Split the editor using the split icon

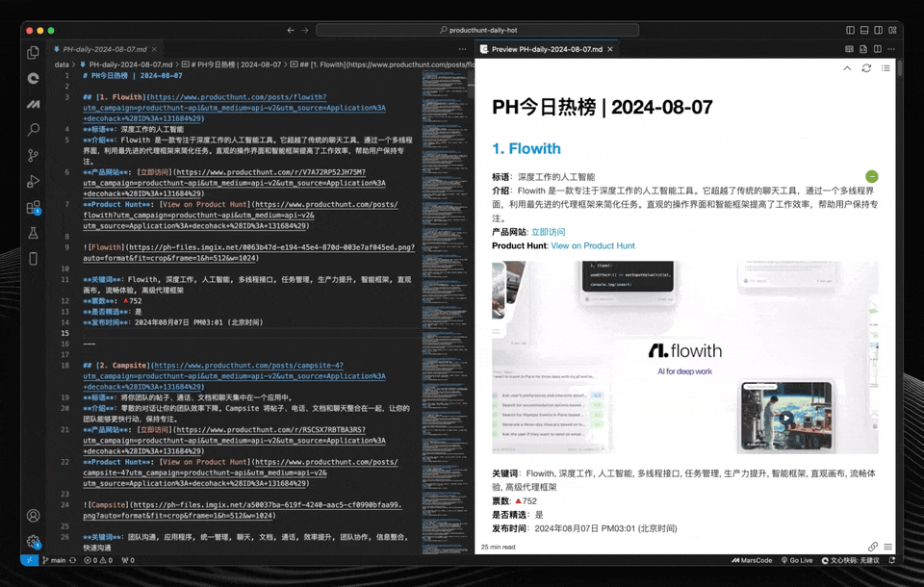point(878,48)
